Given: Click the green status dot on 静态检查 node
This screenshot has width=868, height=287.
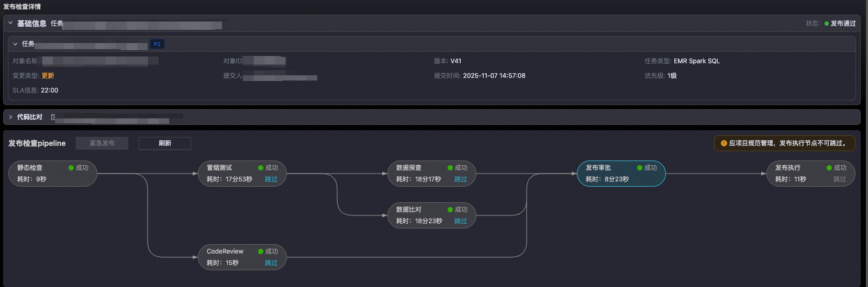Looking at the screenshot, I should pos(71,168).
